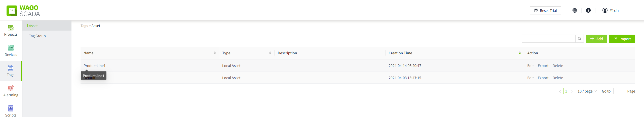The width and height of the screenshot is (644, 117).
Task: Open the help question mark icon
Action: 588,10
